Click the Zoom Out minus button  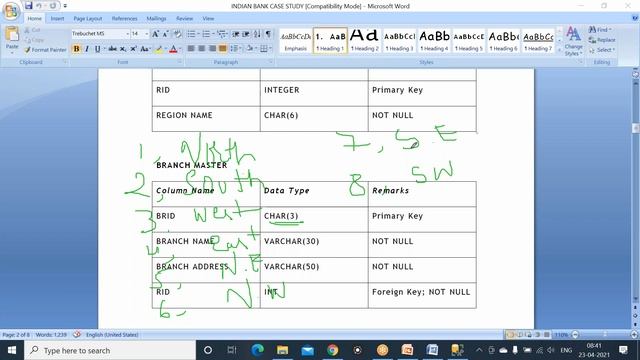tap(575, 335)
